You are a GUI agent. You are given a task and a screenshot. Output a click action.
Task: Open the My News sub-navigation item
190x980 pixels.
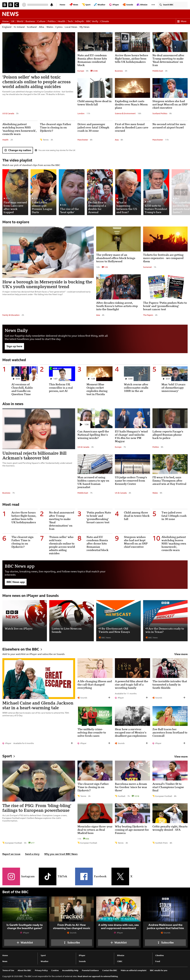(x=84, y=27)
